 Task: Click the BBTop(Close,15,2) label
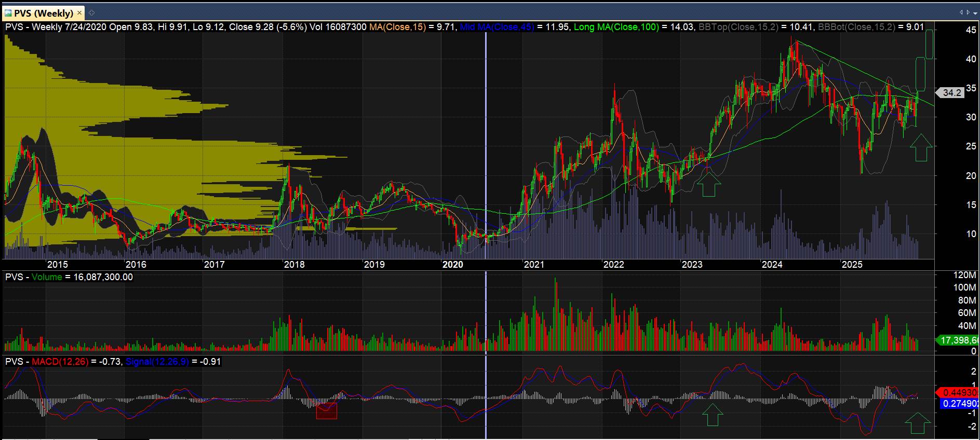coord(738,26)
